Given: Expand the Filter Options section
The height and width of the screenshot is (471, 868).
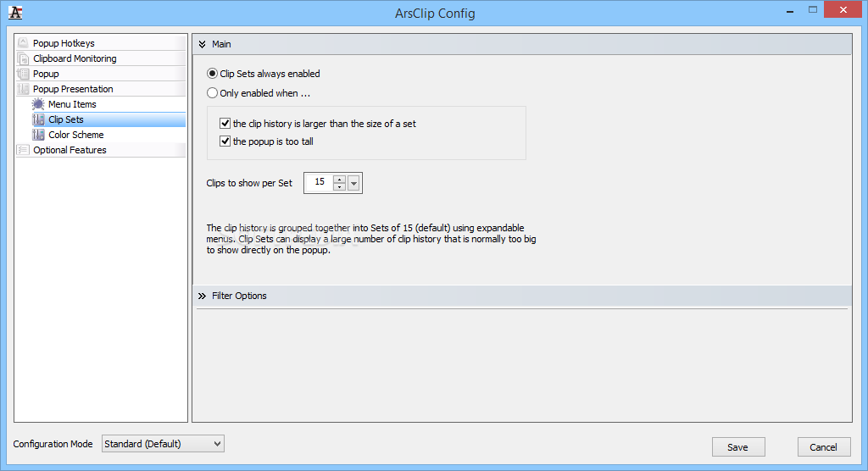Looking at the screenshot, I should tap(202, 296).
